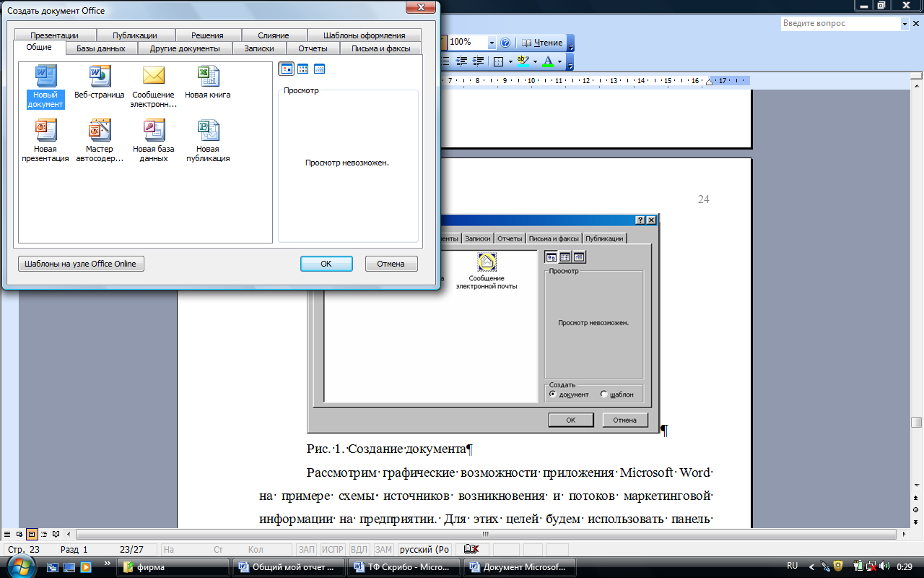This screenshot has width=924, height=578.
Task: Click русский language indicator in status bar
Action: click(x=424, y=550)
